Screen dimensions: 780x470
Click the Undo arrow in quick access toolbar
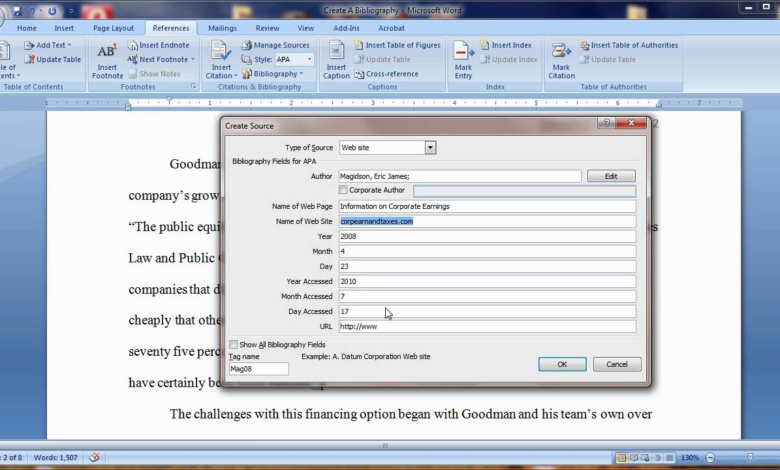[32, 10]
